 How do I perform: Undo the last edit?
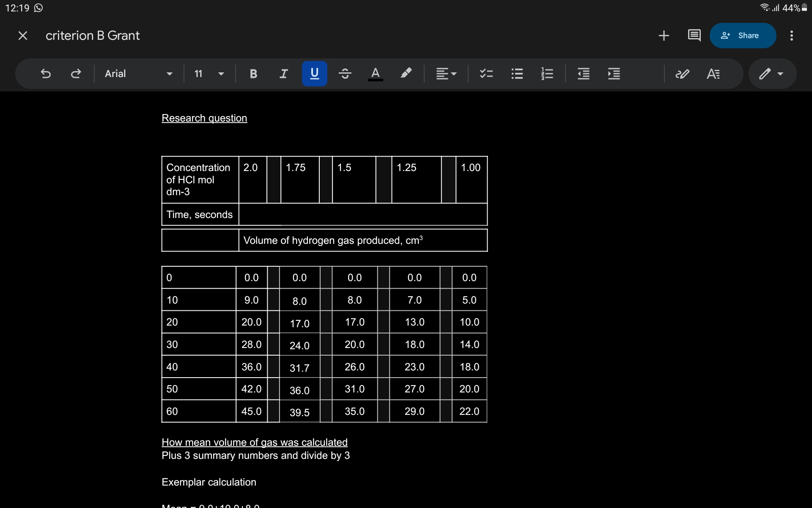pyautogui.click(x=46, y=74)
